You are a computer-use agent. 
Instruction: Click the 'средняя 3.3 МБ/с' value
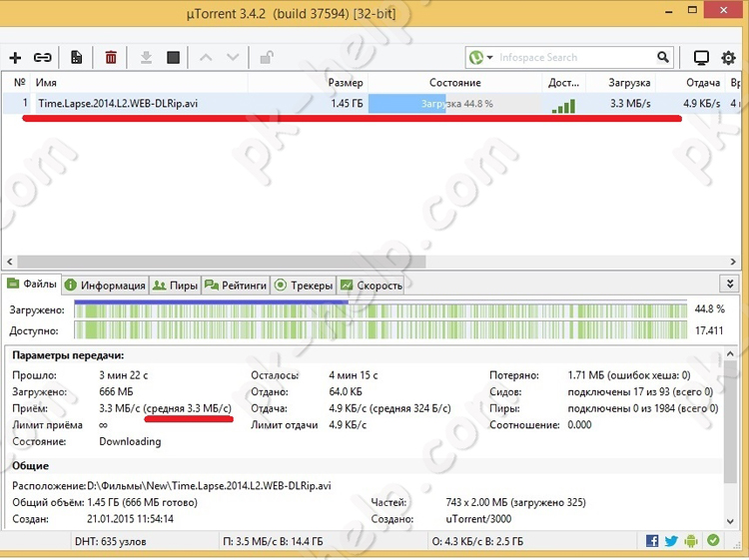[x=188, y=408]
